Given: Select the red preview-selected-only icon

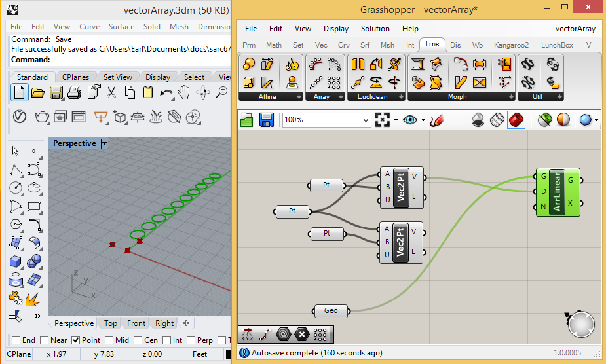Looking at the screenshot, I should pyautogui.click(x=516, y=120).
